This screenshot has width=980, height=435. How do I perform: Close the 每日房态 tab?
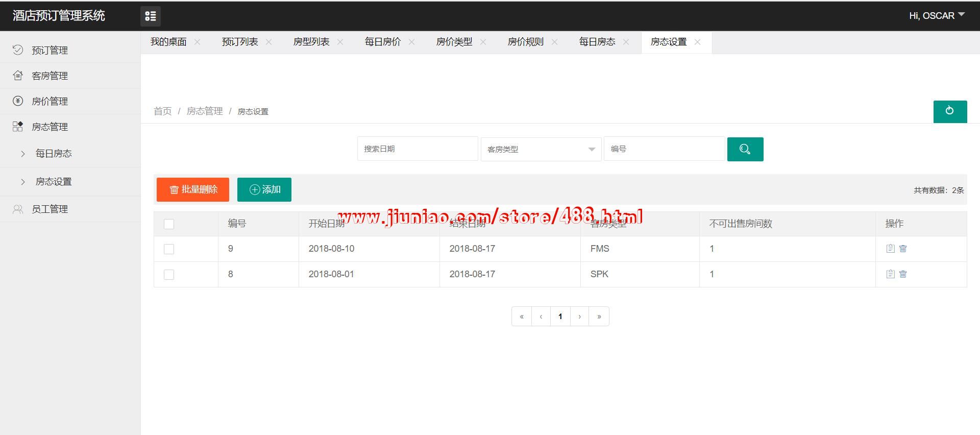(x=626, y=42)
